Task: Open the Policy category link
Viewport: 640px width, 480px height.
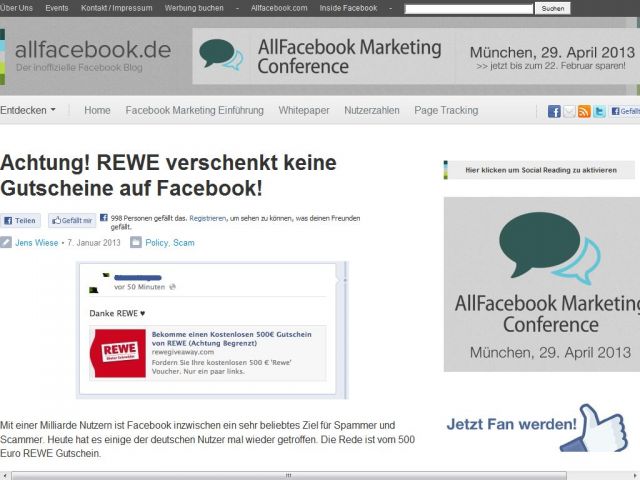Action: point(156,242)
